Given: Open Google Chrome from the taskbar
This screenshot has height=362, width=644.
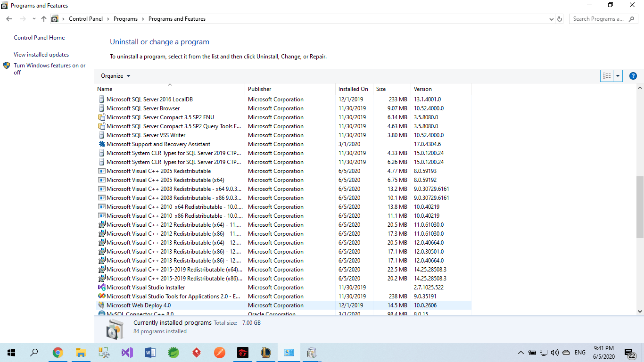Looking at the screenshot, I should tap(58, 353).
